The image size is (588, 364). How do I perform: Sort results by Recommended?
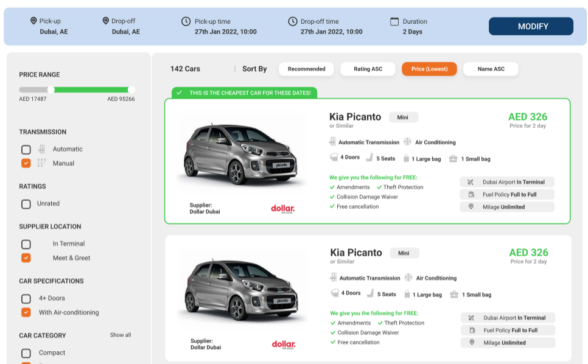tap(306, 69)
